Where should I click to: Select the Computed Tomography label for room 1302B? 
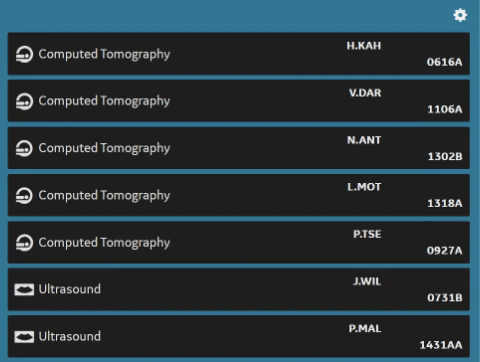(104, 148)
